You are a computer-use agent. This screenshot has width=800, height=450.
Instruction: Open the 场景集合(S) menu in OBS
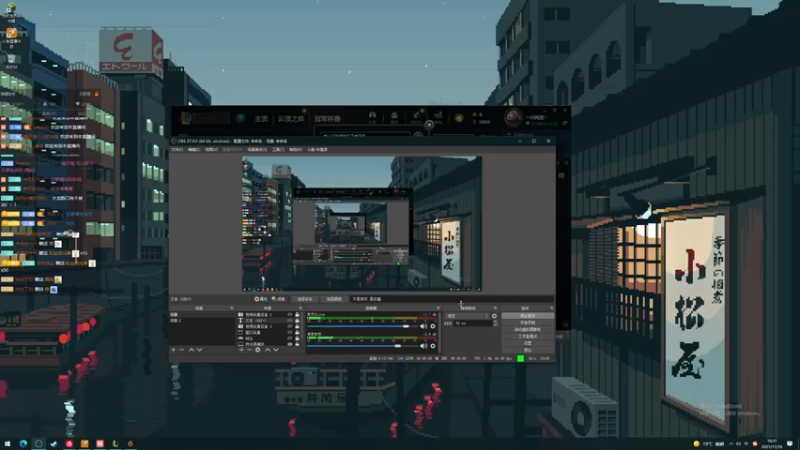[x=257, y=149]
